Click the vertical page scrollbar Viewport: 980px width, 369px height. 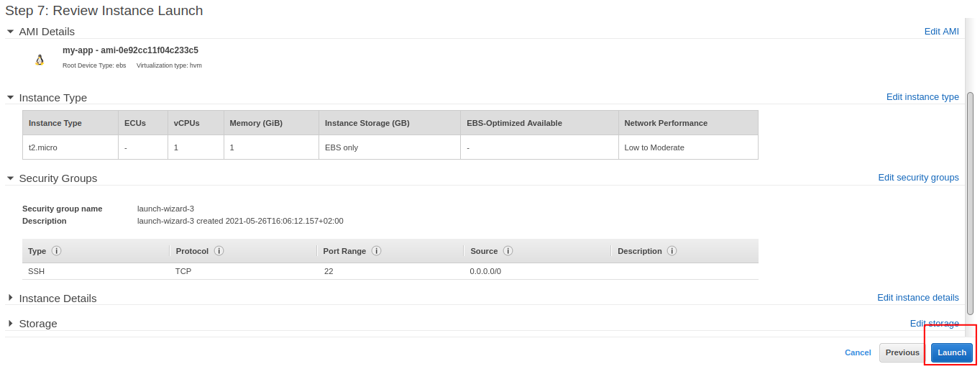(x=970, y=201)
